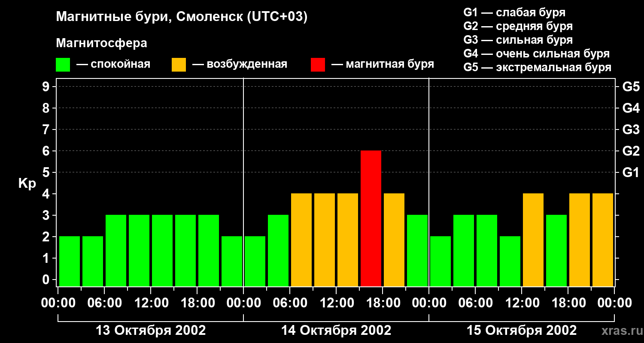The height and width of the screenshot is (343, 644).
Task: Select the 03:00–06:00 bar on 13 October
Action: [93, 261]
